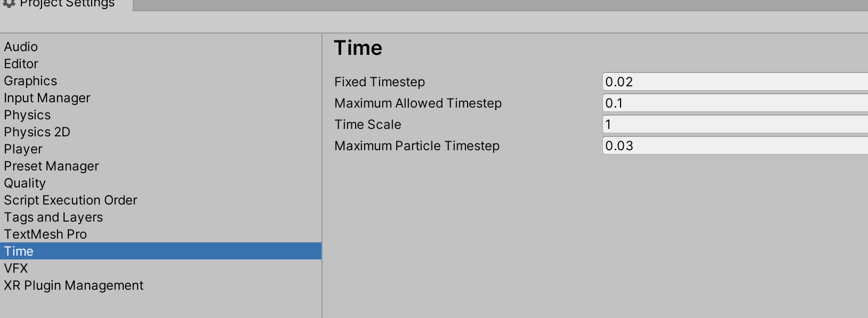Click the Maximum Allowed Timestep field
This screenshot has width=868, height=318.
[720, 103]
